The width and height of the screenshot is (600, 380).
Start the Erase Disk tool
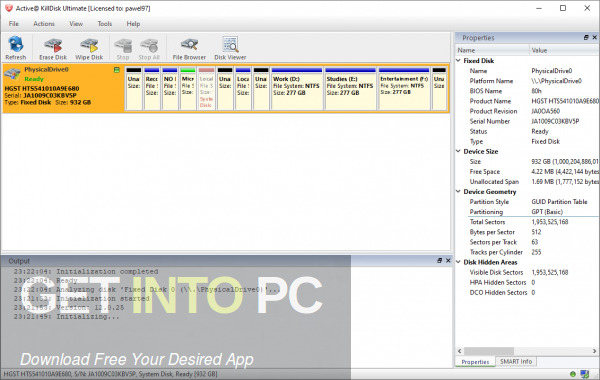point(53,49)
